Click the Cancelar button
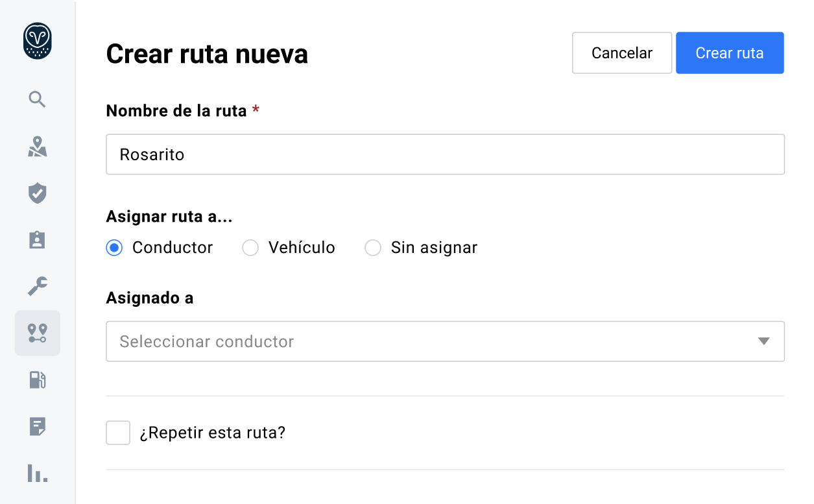The image size is (814, 504). pos(621,53)
